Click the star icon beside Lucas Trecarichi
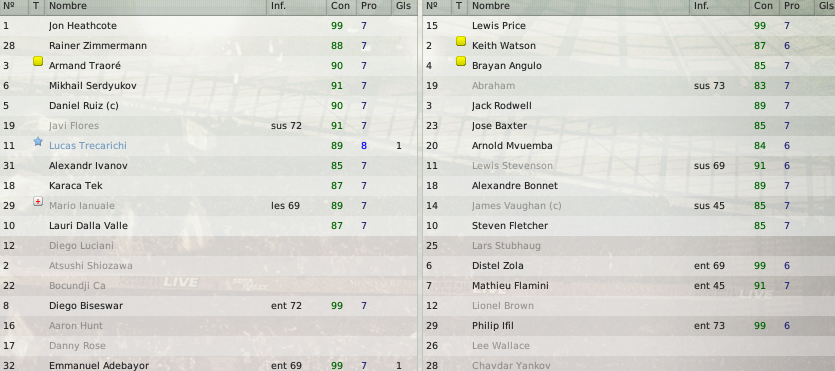835x371 pixels. [x=37, y=142]
